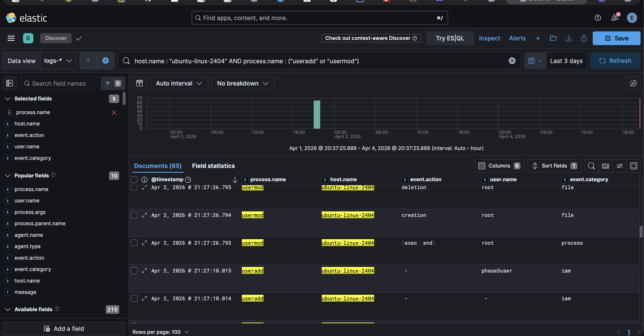Focus the Find apps, content global search
644x336 pixels.
tap(319, 18)
